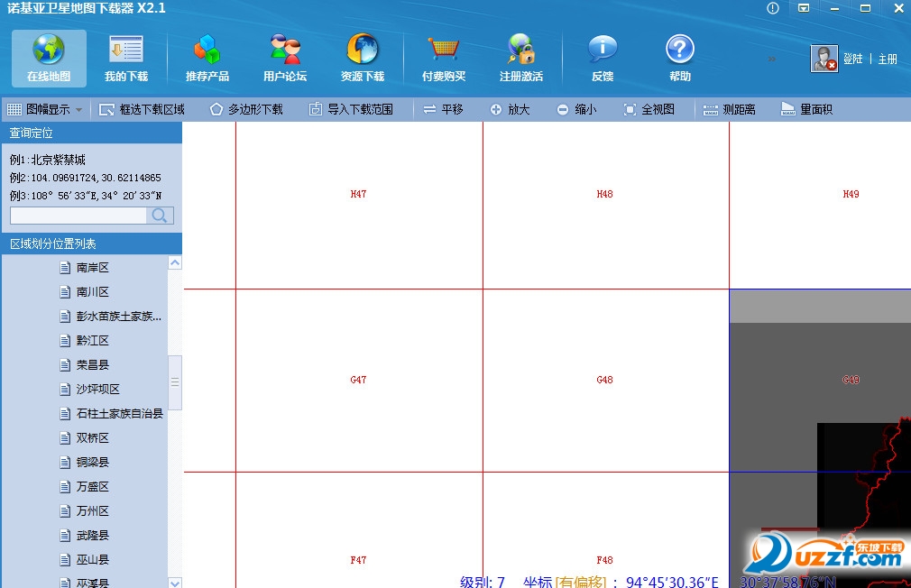Select 双桥区 in the region list
The width and height of the screenshot is (911, 588).
[84, 438]
